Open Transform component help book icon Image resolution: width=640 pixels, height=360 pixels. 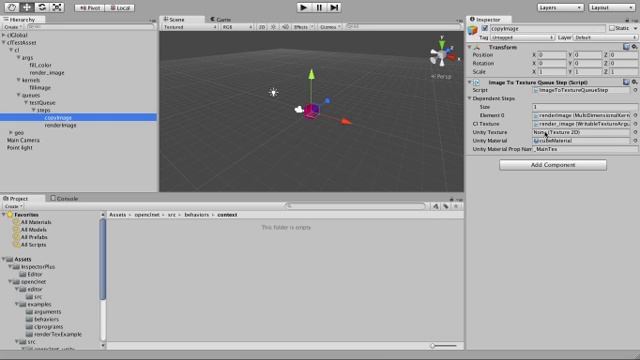coord(626,47)
